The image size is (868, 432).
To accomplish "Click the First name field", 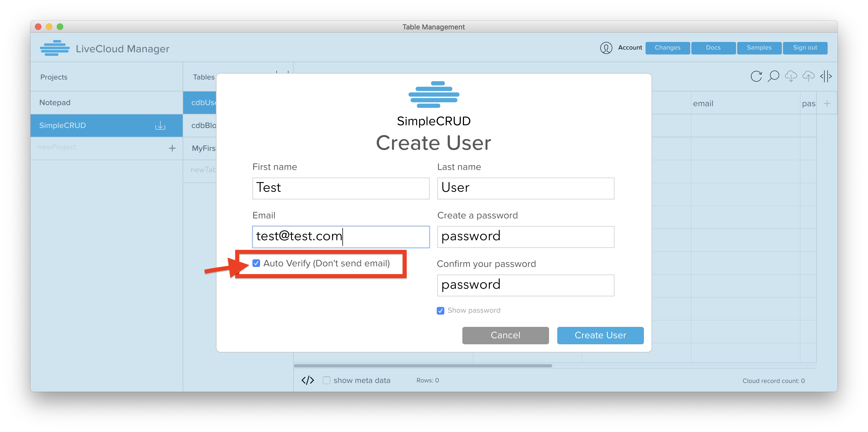I will [x=341, y=188].
